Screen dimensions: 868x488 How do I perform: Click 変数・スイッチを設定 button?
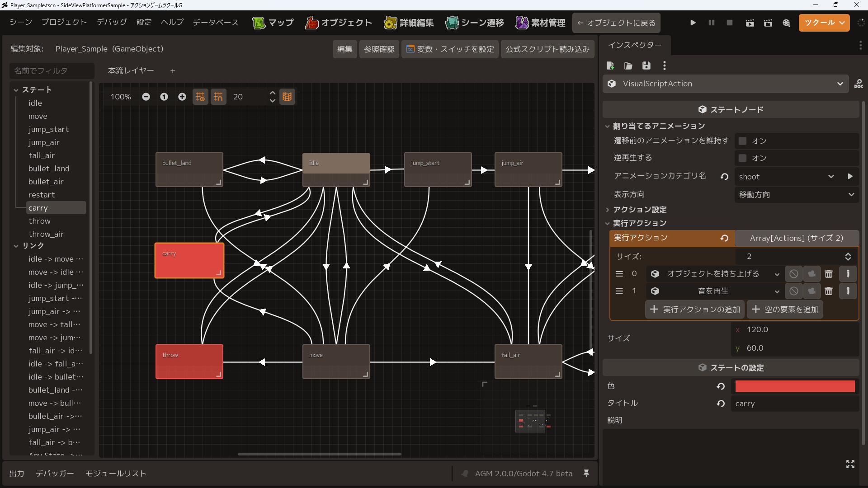coord(450,49)
